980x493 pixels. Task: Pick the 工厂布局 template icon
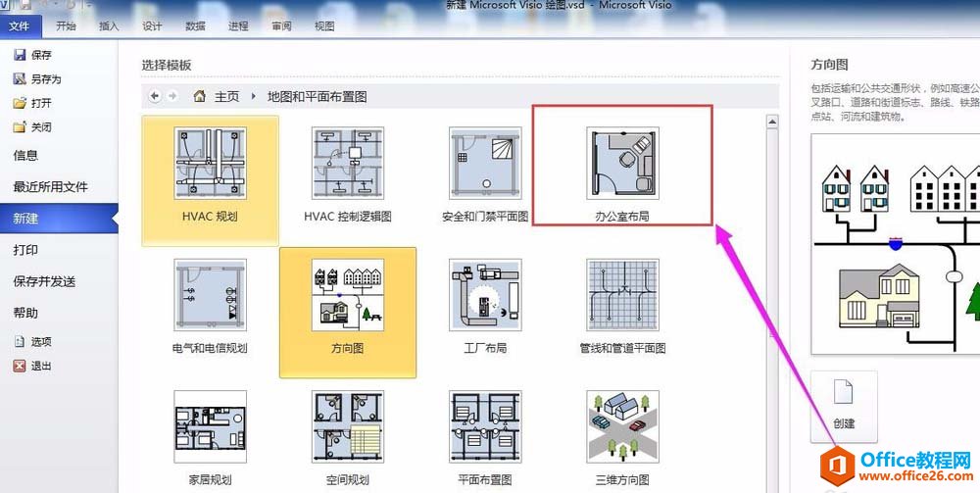click(485, 295)
